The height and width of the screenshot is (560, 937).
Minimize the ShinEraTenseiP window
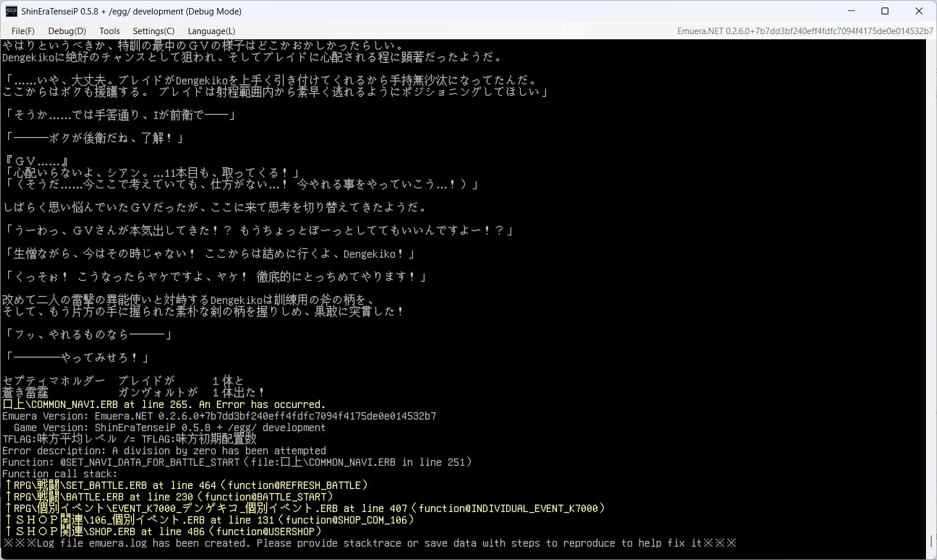coord(851,11)
